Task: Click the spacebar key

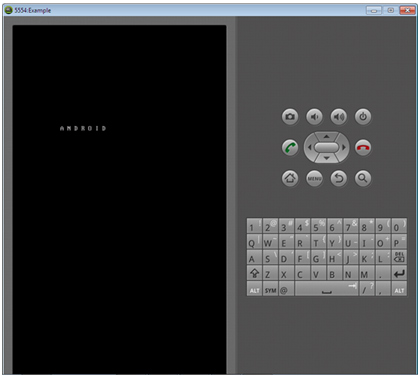Action: coord(326,289)
